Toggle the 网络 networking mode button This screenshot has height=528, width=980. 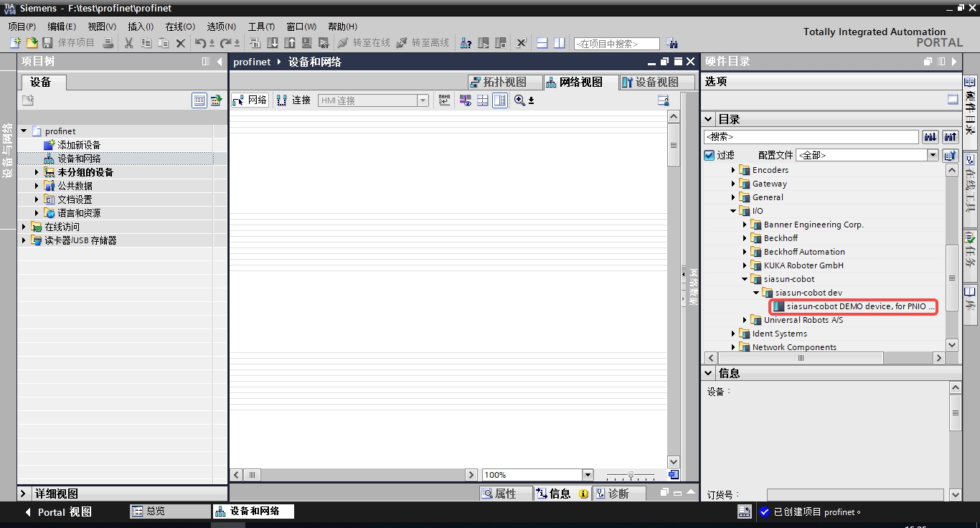[x=249, y=100]
